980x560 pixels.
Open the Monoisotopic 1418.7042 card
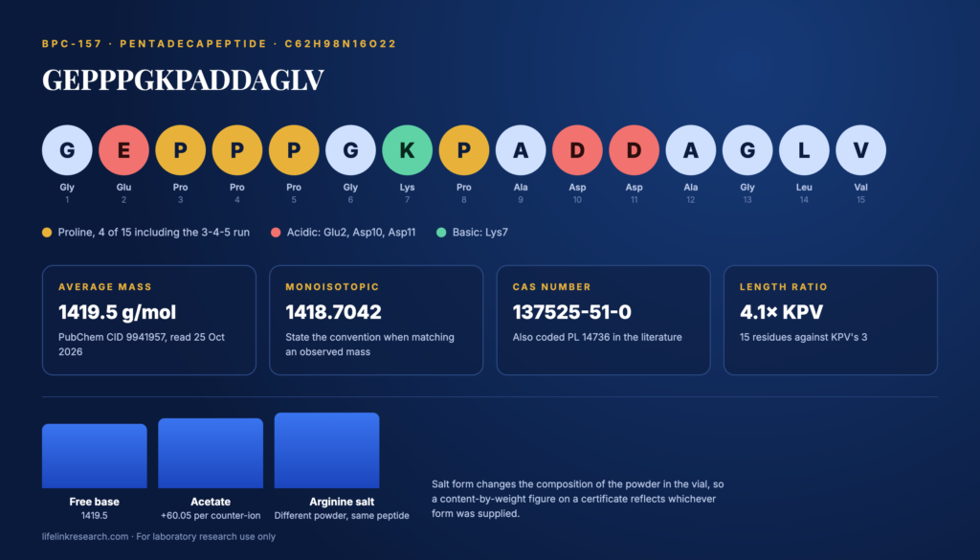(376, 320)
